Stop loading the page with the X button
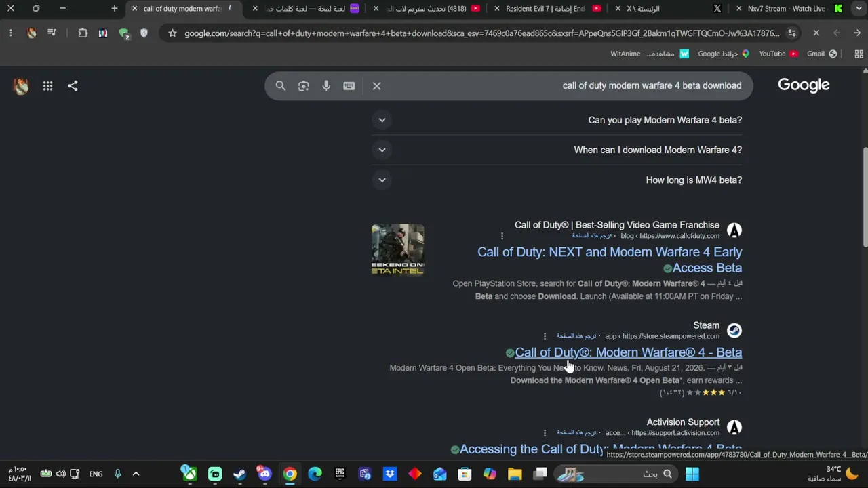This screenshot has height=488, width=868. click(816, 33)
